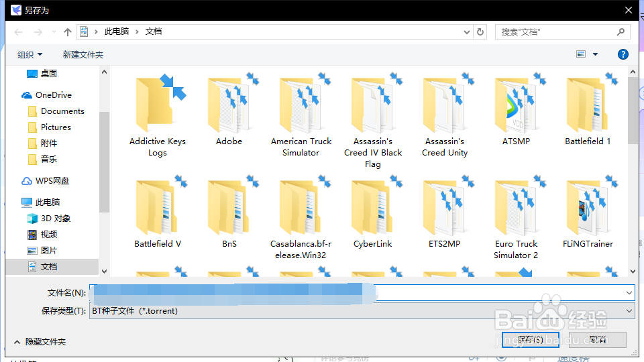The width and height of the screenshot is (644, 362).
Task: Change the view layout icon
Action: pos(581,54)
